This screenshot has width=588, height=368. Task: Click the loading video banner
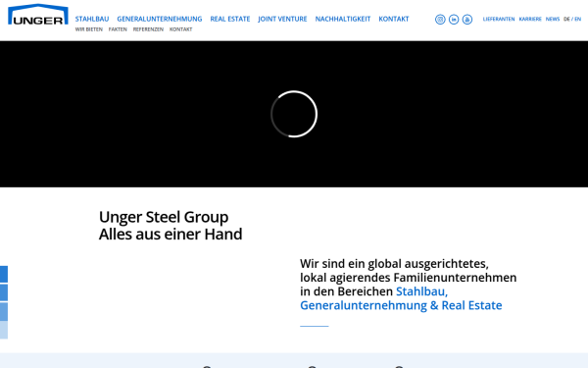[294, 114]
